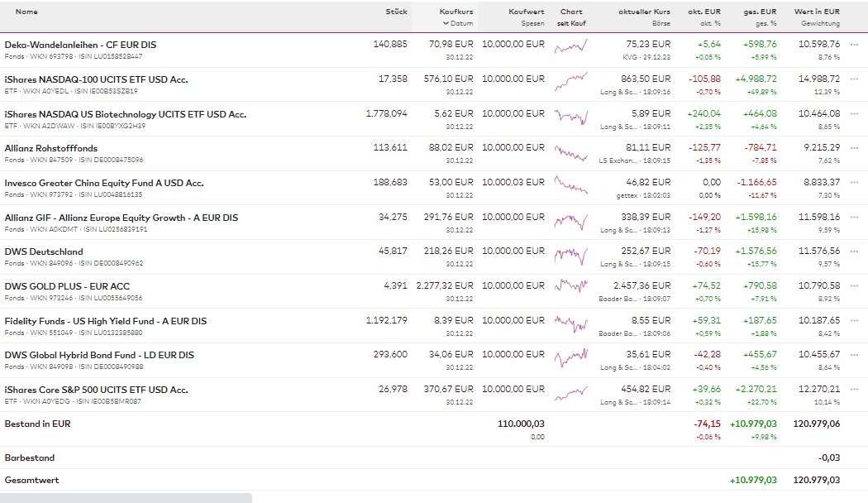The width and height of the screenshot is (868, 503).
Task: Click the Wert in EUR column header
Action: 817,12
